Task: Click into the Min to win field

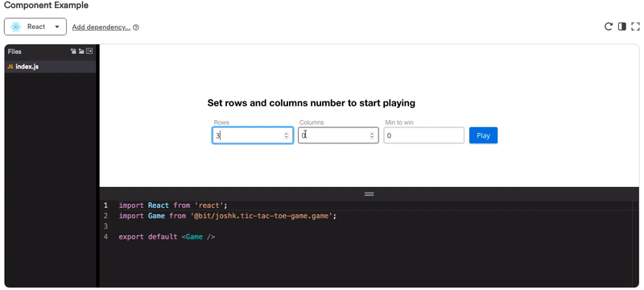Action: click(x=424, y=135)
